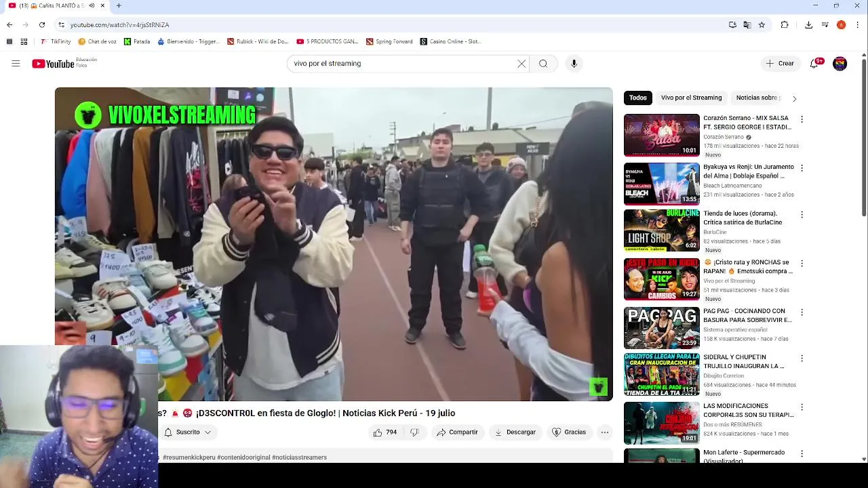This screenshot has width=868, height=488.
Task: Open options menu for Cristo rata video
Action: [802, 264]
